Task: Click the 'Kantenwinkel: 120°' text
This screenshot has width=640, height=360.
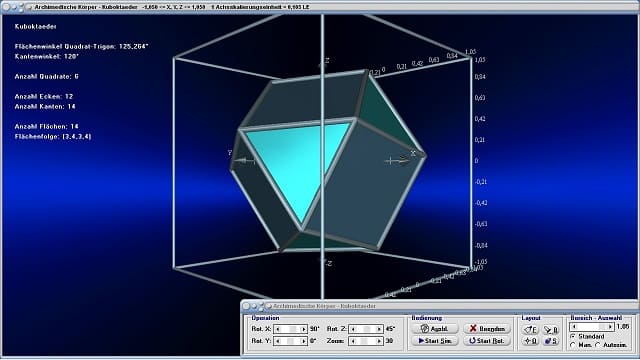Action: 46,57
